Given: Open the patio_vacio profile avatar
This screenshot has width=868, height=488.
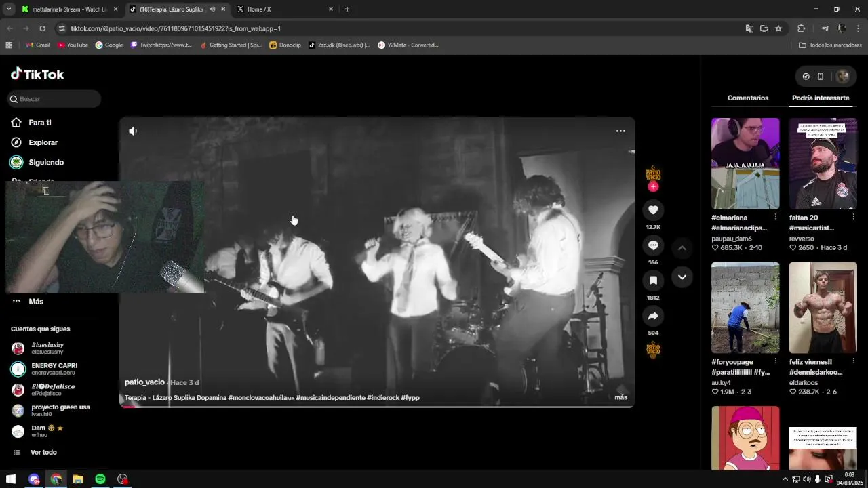Looking at the screenshot, I should (x=653, y=174).
